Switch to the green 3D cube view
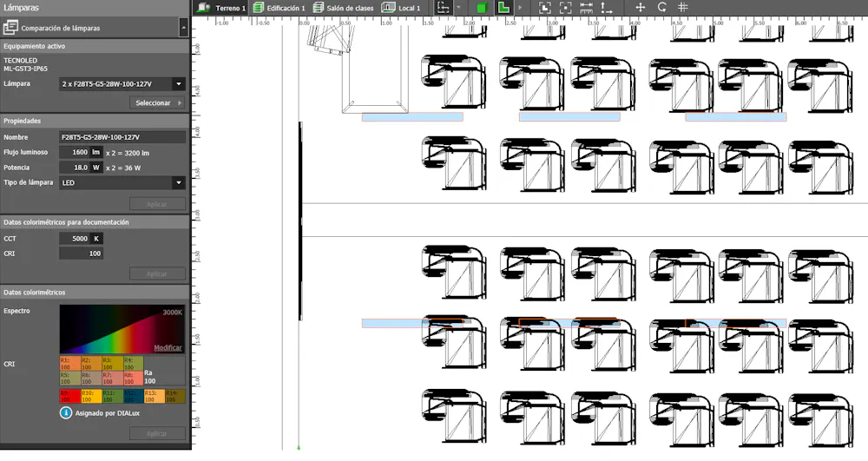Viewport: 868px width, 461px height. click(482, 8)
